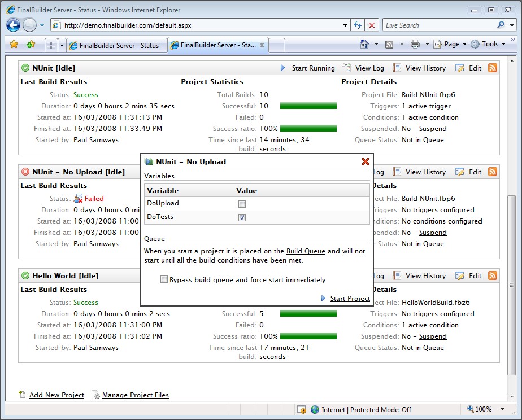Click NUnit Successful builds progress bar
This screenshot has width=522, height=420.
pos(308,106)
